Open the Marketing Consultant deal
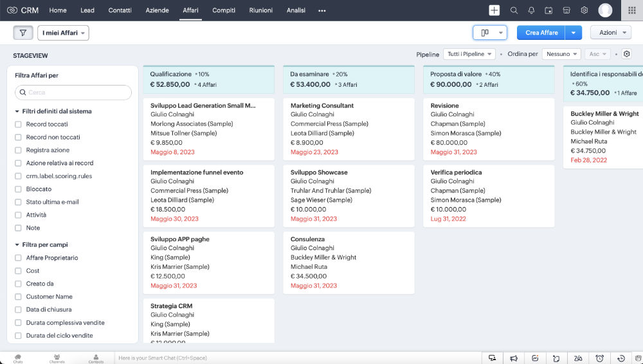The width and height of the screenshot is (643, 364). (x=322, y=105)
